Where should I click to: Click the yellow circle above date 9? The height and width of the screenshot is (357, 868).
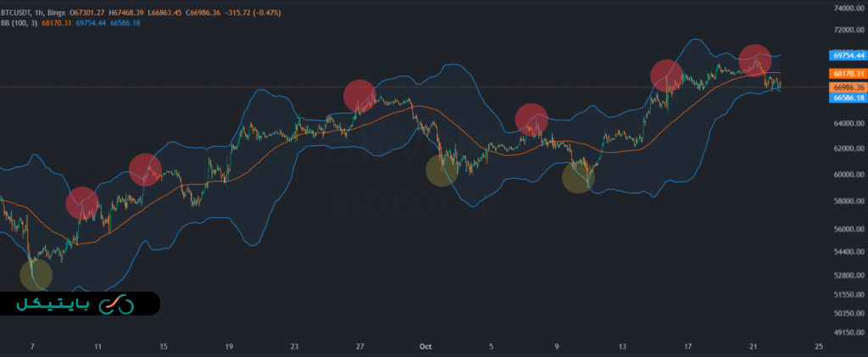tap(578, 177)
